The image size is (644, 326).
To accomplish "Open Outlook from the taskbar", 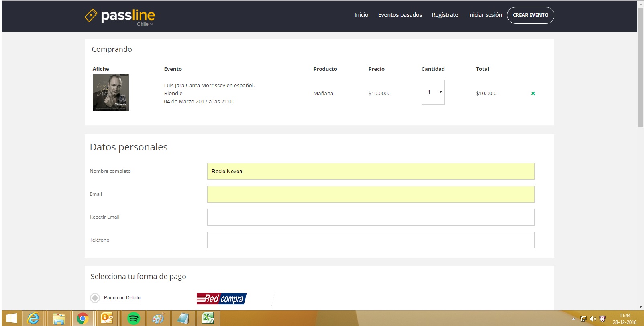I will coord(107,318).
